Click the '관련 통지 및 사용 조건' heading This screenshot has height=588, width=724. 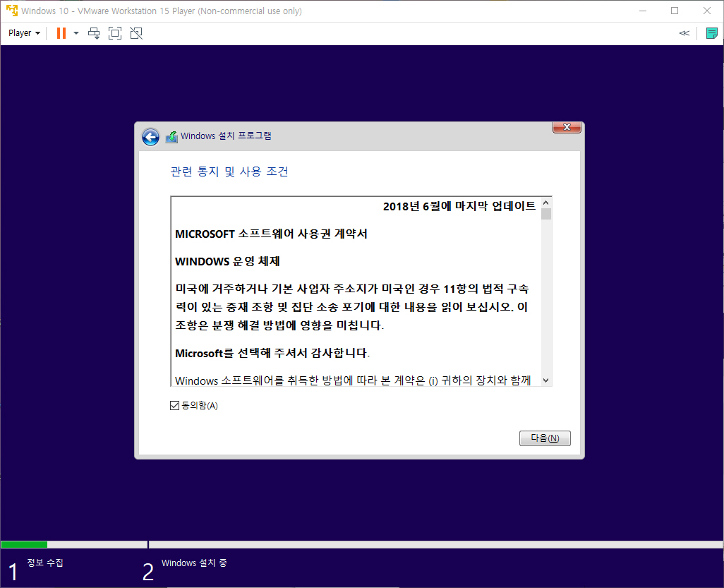(229, 172)
